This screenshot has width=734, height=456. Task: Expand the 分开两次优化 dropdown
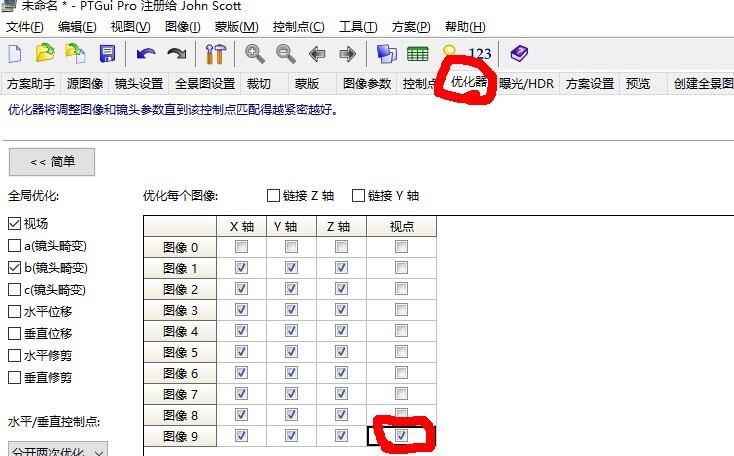click(57, 451)
